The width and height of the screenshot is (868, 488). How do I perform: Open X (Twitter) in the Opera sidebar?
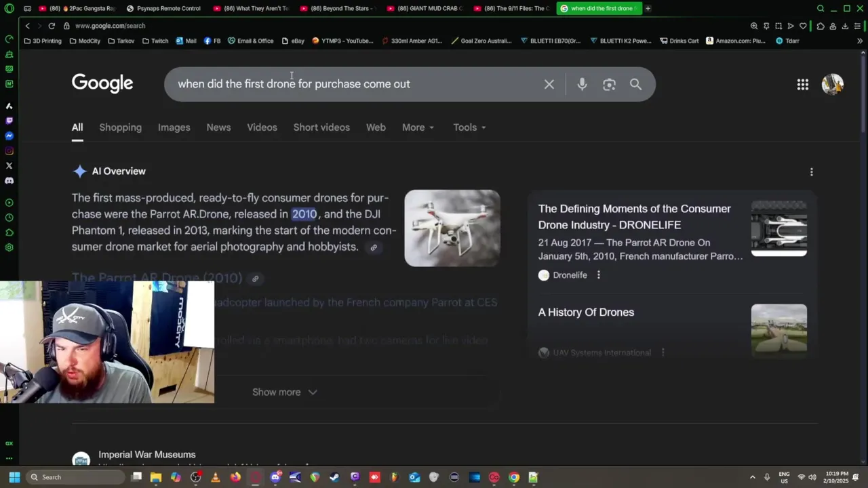[9, 165]
